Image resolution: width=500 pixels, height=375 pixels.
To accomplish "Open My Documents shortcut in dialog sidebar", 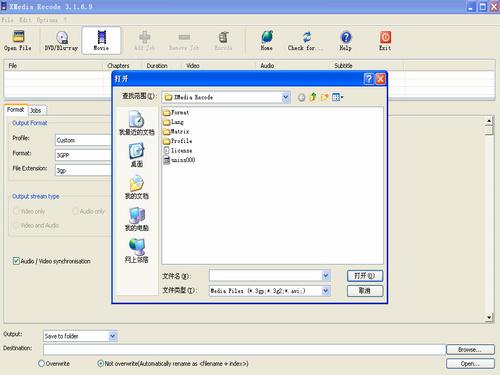I will pos(137,187).
